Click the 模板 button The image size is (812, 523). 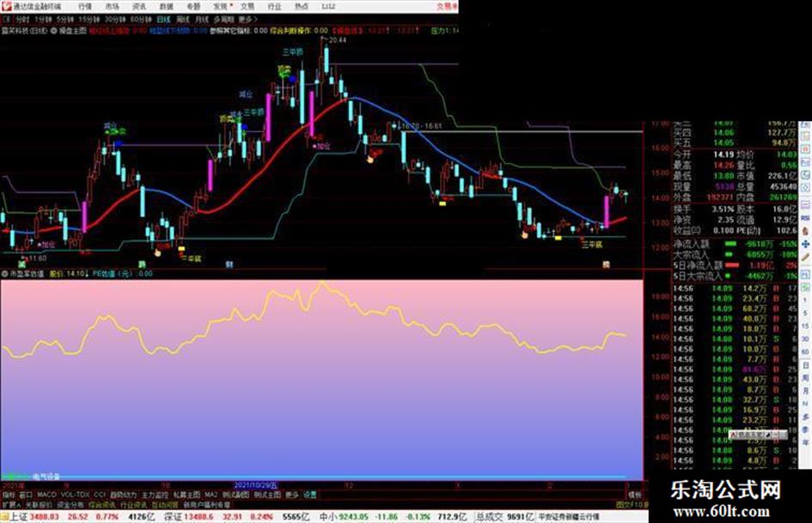[635, 495]
